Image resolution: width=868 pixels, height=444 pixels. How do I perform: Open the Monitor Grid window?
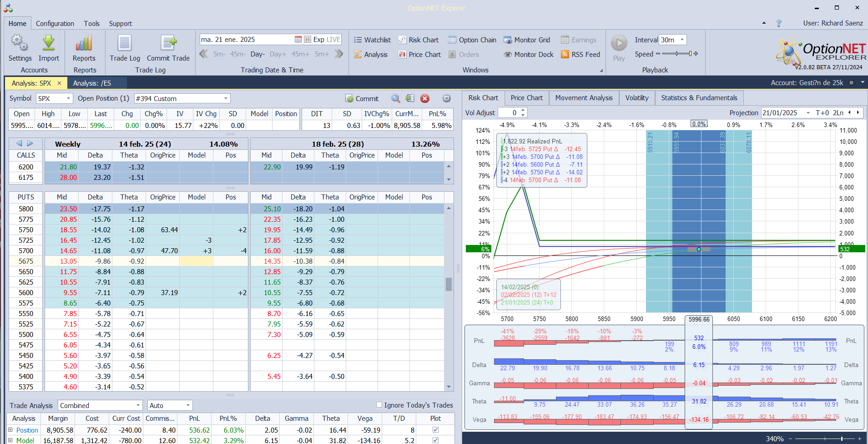tap(527, 40)
